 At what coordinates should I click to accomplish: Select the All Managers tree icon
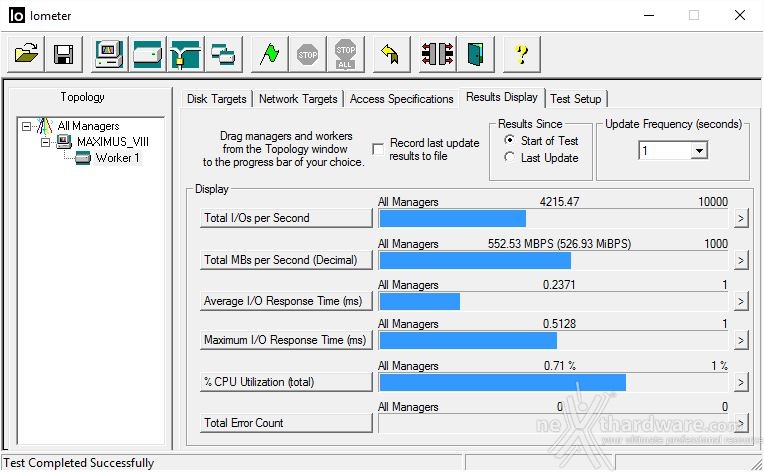(44, 126)
